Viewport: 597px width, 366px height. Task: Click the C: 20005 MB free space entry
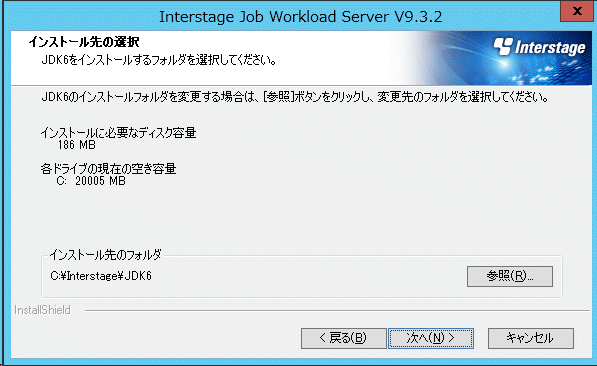91,181
